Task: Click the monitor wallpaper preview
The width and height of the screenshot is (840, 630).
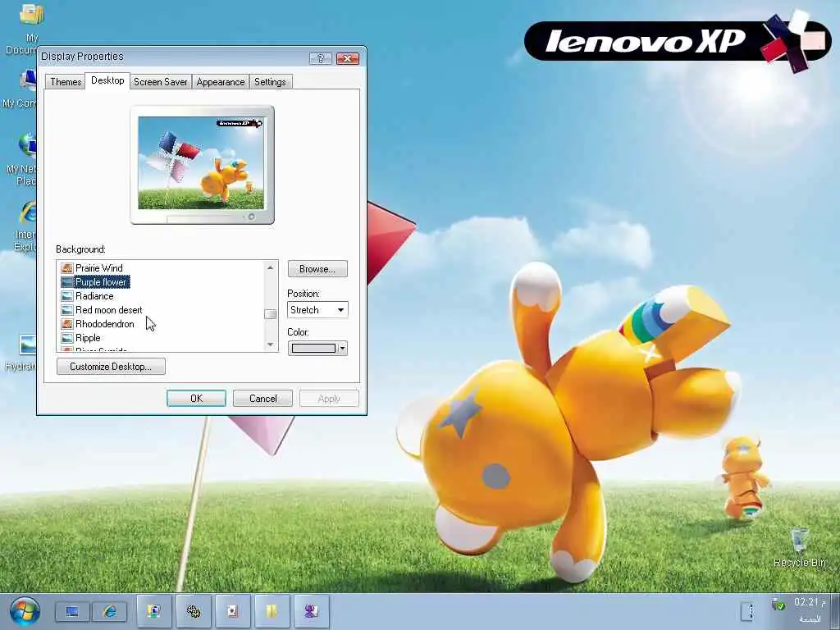Action: point(202,163)
